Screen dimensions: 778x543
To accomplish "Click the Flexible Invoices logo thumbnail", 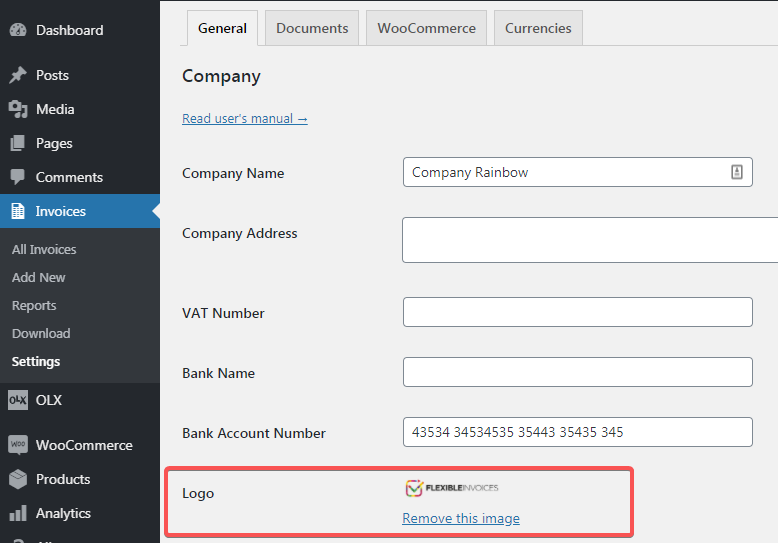I will [x=452, y=488].
